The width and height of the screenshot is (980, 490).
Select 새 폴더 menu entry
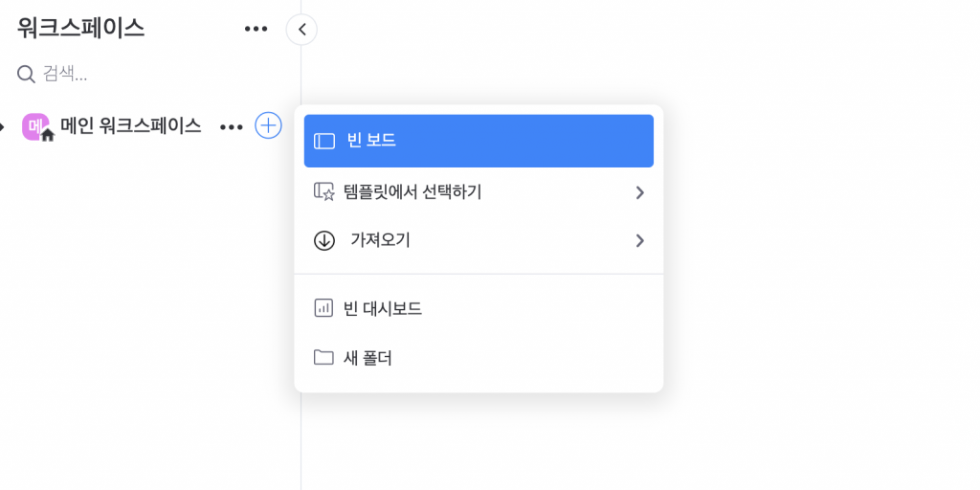point(479,358)
